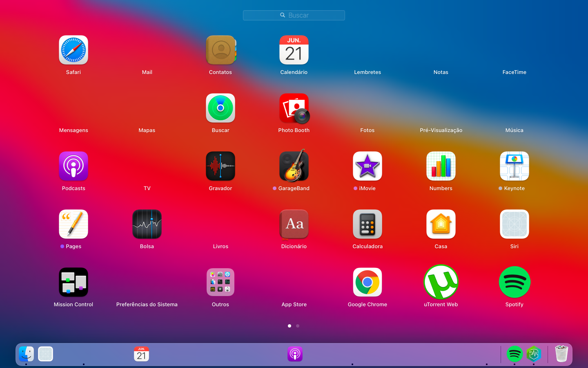Open the Spotify icon in Launchpad grid
Viewport: 588px width, 368px height.
514,282
